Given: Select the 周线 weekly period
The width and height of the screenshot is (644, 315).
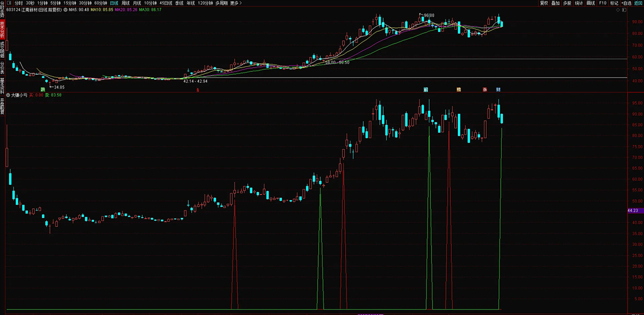Looking at the screenshot, I should coord(126,3).
